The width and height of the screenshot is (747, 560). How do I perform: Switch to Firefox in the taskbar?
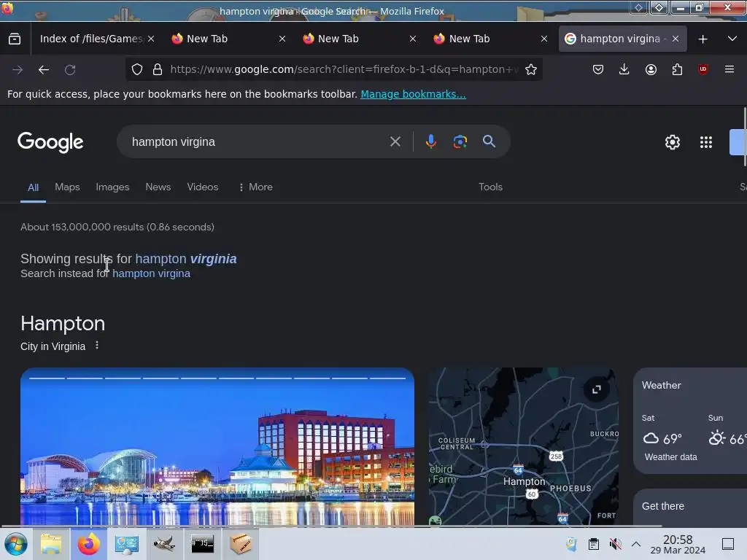(88, 544)
